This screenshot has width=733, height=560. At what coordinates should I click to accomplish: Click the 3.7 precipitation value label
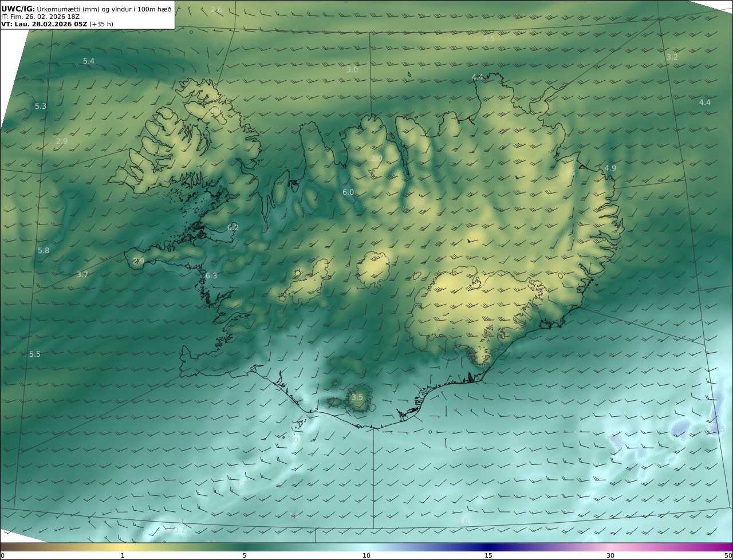coord(82,275)
